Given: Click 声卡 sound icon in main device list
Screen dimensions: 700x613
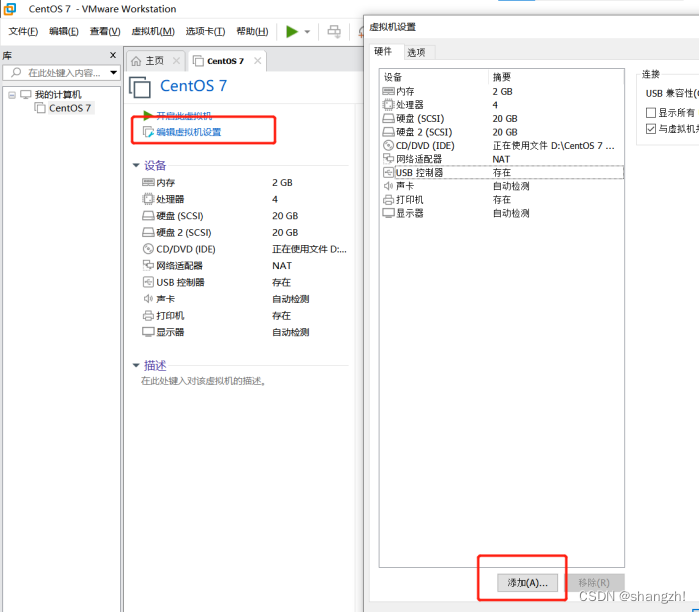Looking at the screenshot, I should coord(148,298).
